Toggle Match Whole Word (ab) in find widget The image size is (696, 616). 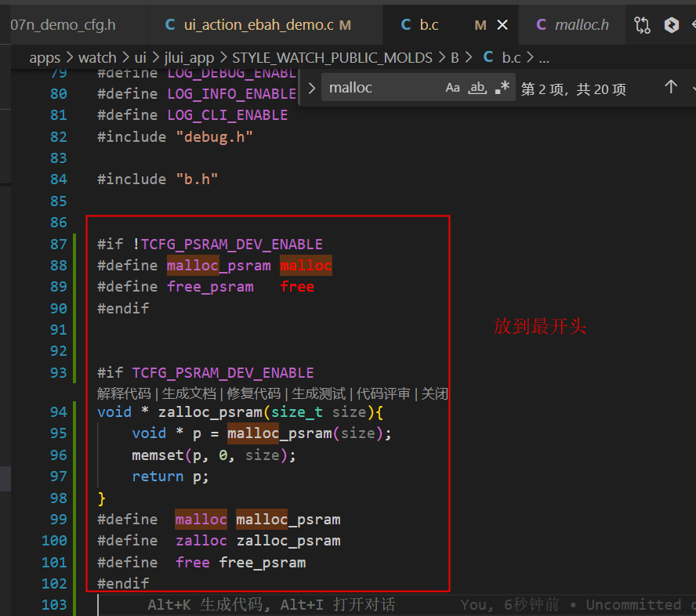pyautogui.click(x=477, y=88)
